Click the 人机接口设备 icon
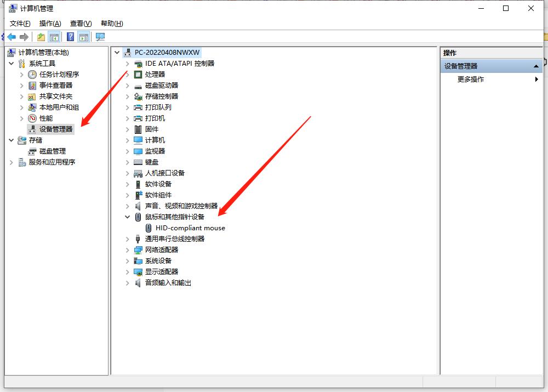The width and height of the screenshot is (548, 392). (x=138, y=173)
